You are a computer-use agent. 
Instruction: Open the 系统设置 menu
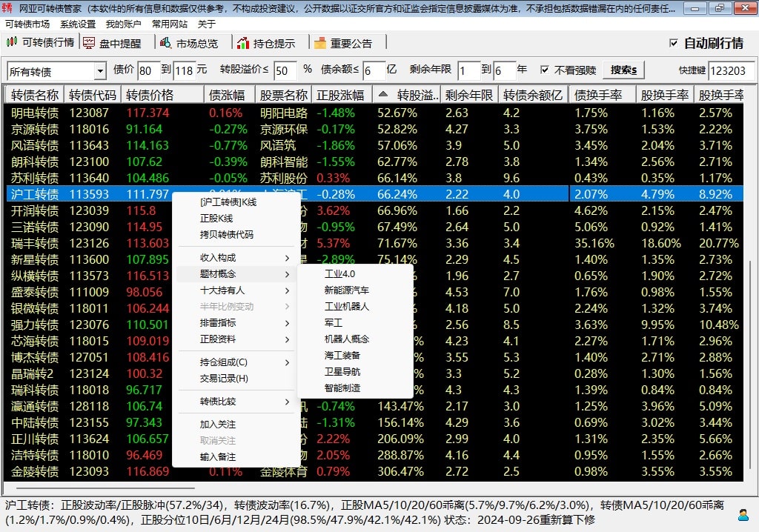tap(78, 24)
